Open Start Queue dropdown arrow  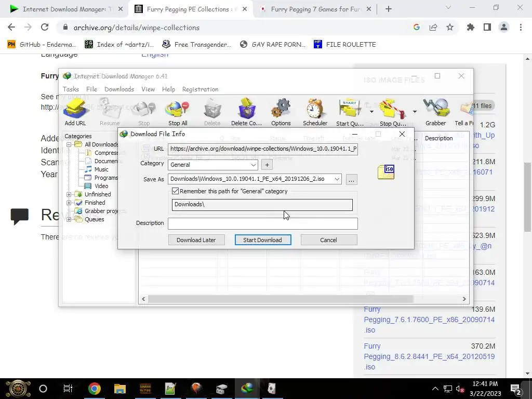coord(371,112)
